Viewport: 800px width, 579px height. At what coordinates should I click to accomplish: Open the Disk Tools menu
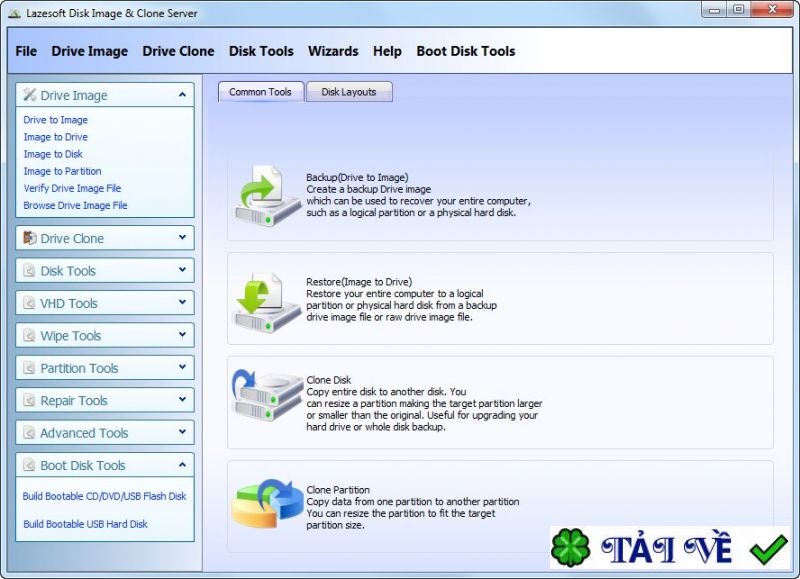261,51
